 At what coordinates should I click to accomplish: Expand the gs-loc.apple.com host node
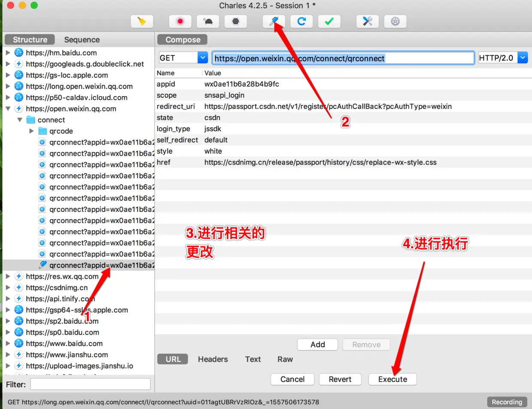point(8,75)
